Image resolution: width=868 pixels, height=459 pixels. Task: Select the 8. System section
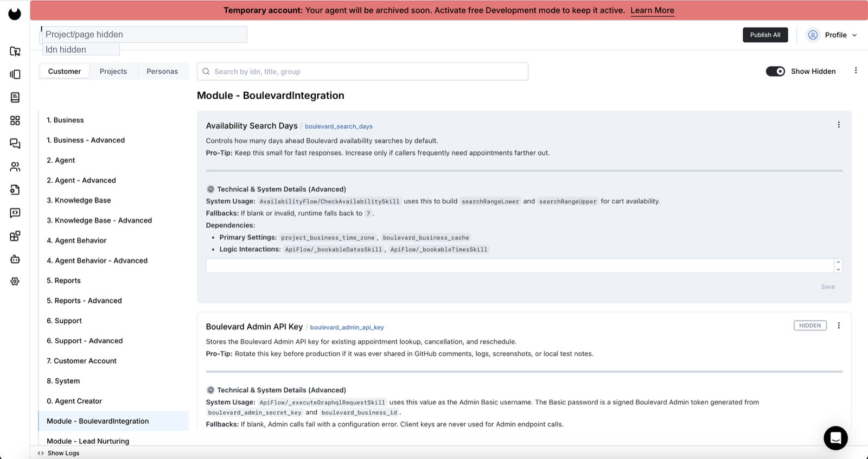[114, 381]
